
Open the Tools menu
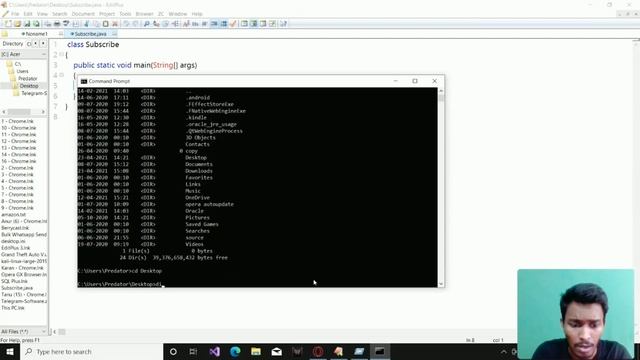125,14
